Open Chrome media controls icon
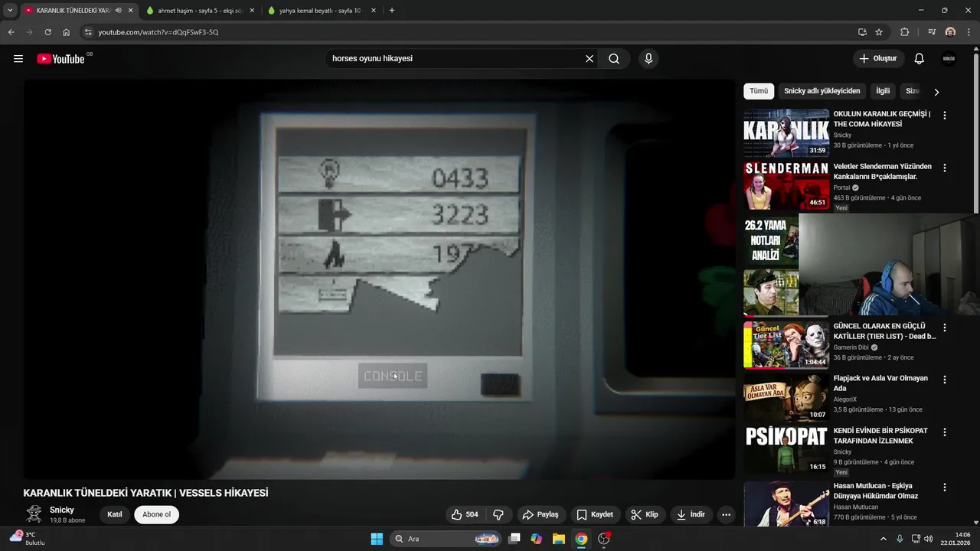The width and height of the screenshot is (980, 551). (x=932, y=32)
